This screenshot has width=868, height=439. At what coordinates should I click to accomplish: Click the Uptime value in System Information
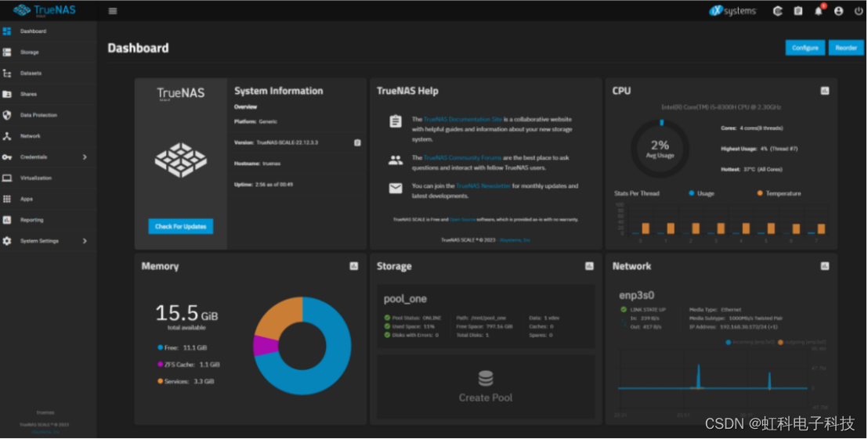(274, 185)
